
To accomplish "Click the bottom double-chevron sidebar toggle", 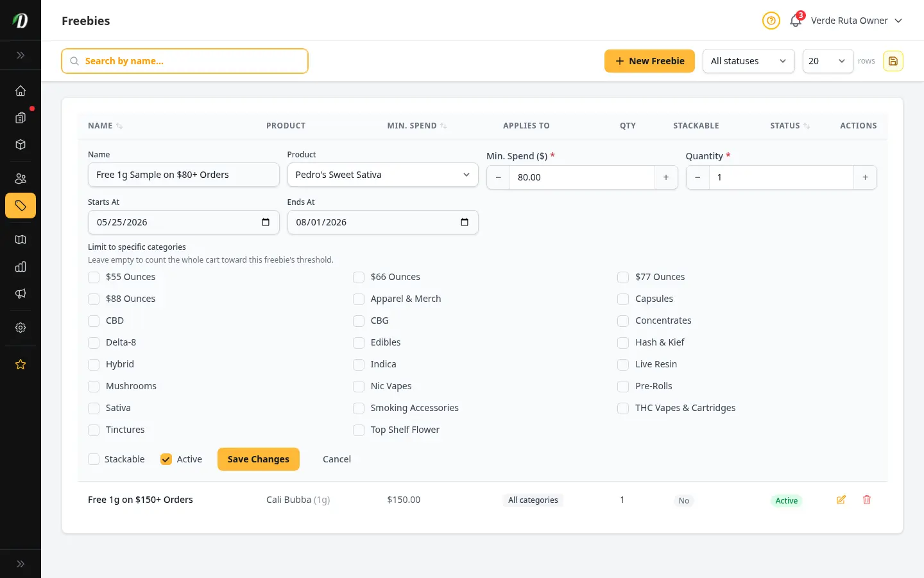I will click(x=21, y=564).
